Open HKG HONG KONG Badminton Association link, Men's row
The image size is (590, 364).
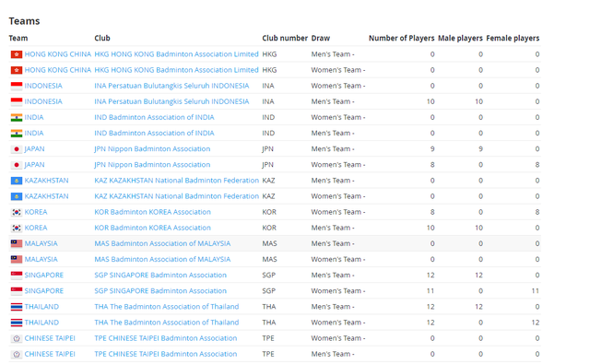point(176,54)
